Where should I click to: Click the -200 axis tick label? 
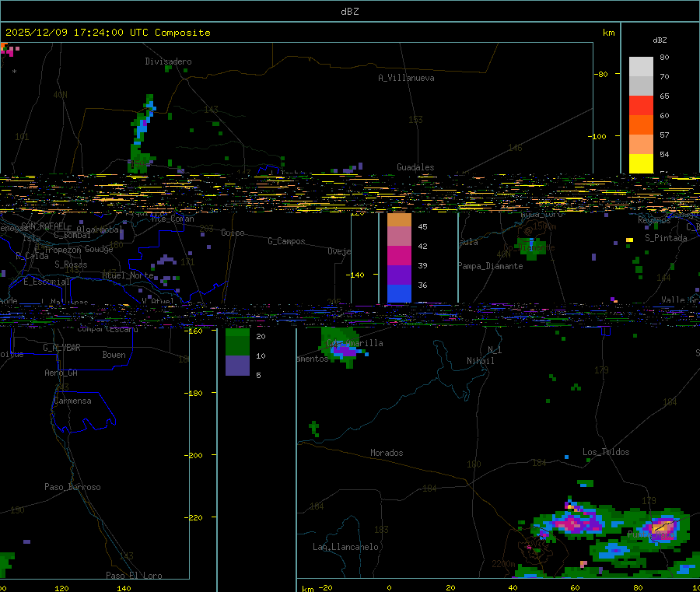click(194, 455)
